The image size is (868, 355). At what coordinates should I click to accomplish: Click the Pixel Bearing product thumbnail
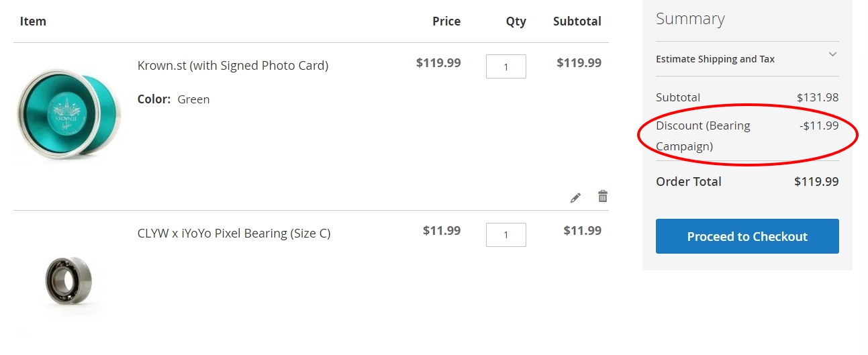[x=68, y=282]
